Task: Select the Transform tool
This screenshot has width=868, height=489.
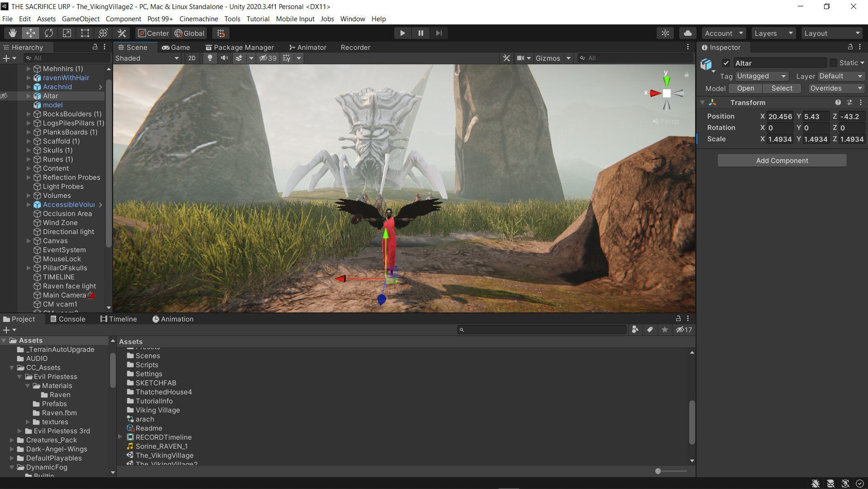Action: tap(103, 33)
